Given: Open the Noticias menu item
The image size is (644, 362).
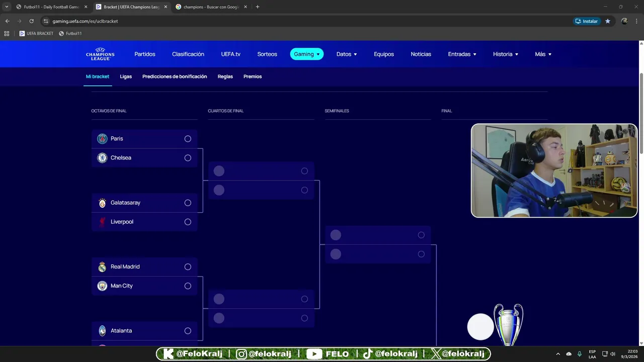Looking at the screenshot, I should [x=421, y=54].
